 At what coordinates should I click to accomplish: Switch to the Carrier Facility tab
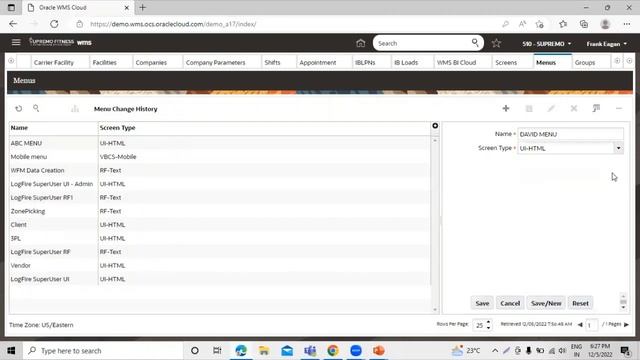coord(54,62)
